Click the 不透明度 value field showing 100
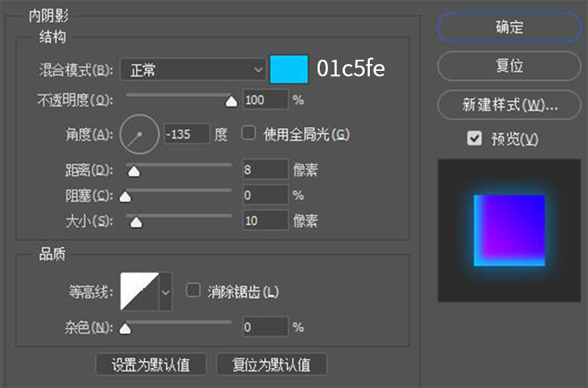The image size is (588, 388). click(265, 100)
